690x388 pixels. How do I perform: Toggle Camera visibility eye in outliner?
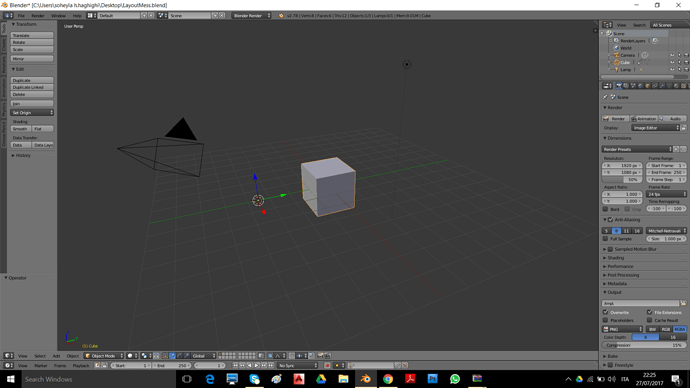pos(672,55)
